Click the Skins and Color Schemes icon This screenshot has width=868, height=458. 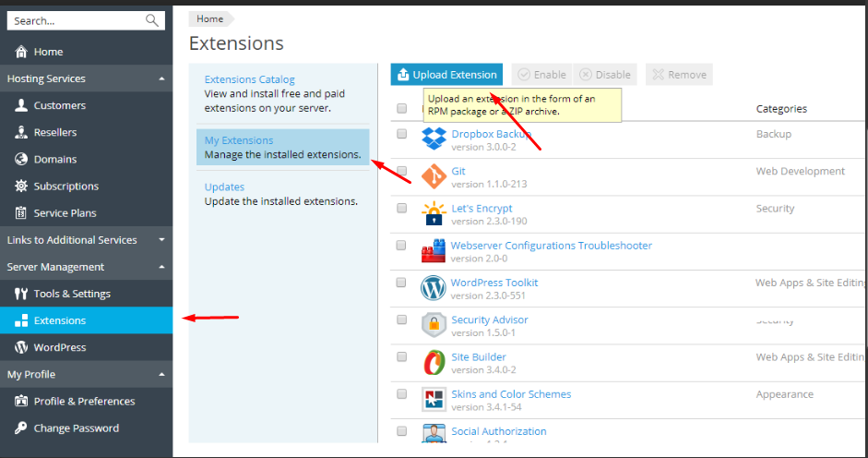(434, 400)
